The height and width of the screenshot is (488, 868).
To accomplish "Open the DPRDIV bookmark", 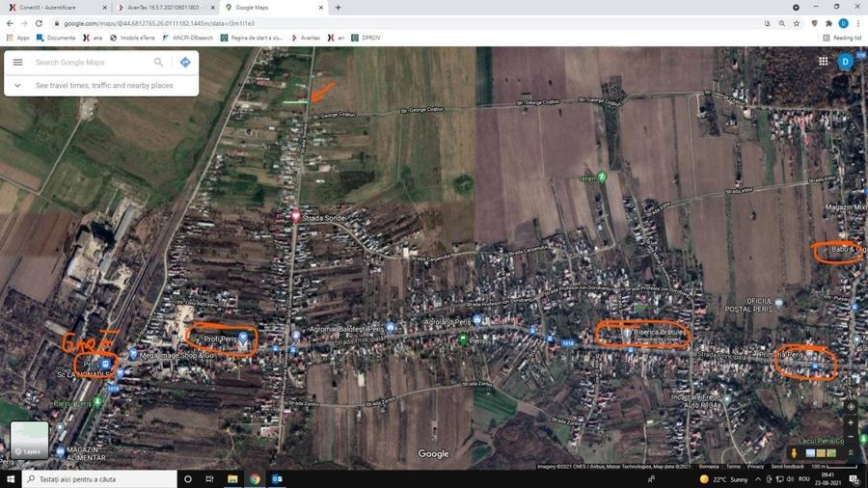I will click(366, 38).
